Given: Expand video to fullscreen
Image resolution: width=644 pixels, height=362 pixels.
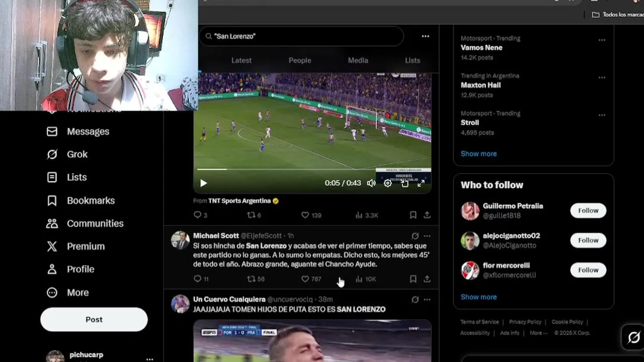Looking at the screenshot, I should point(421,184).
